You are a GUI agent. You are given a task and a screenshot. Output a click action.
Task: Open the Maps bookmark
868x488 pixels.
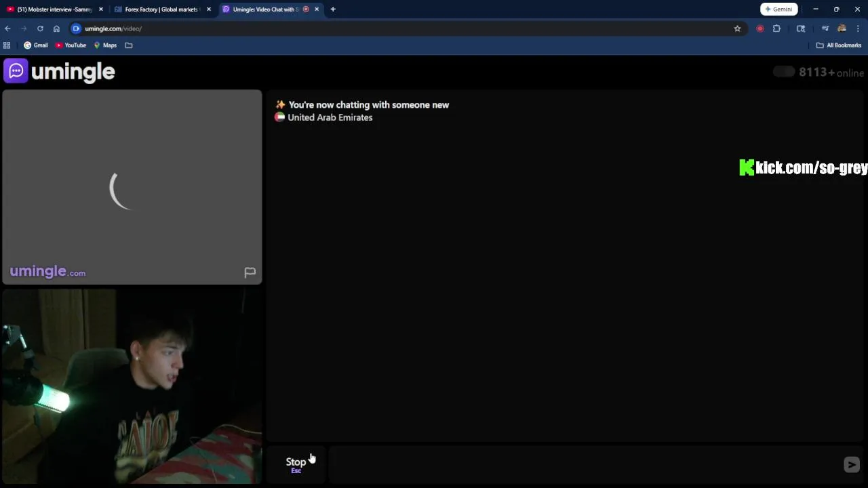coord(105,45)
